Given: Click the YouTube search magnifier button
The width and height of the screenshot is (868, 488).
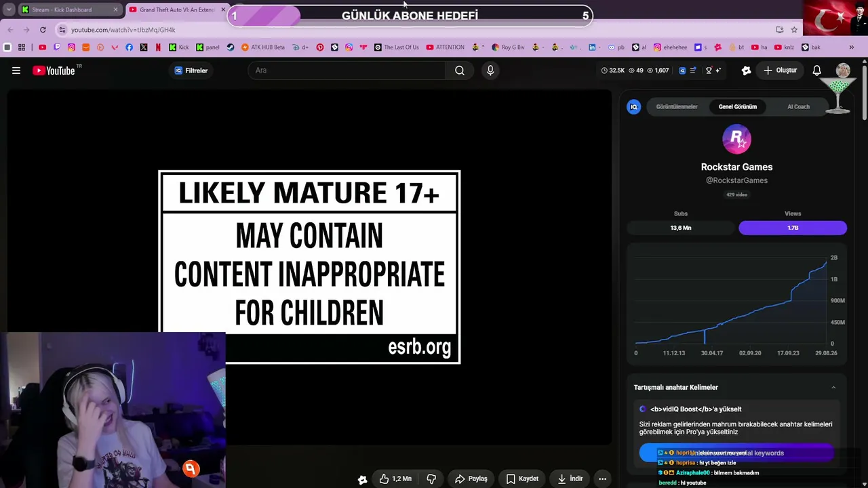Looking at the screenshot, I should (460, 70).
